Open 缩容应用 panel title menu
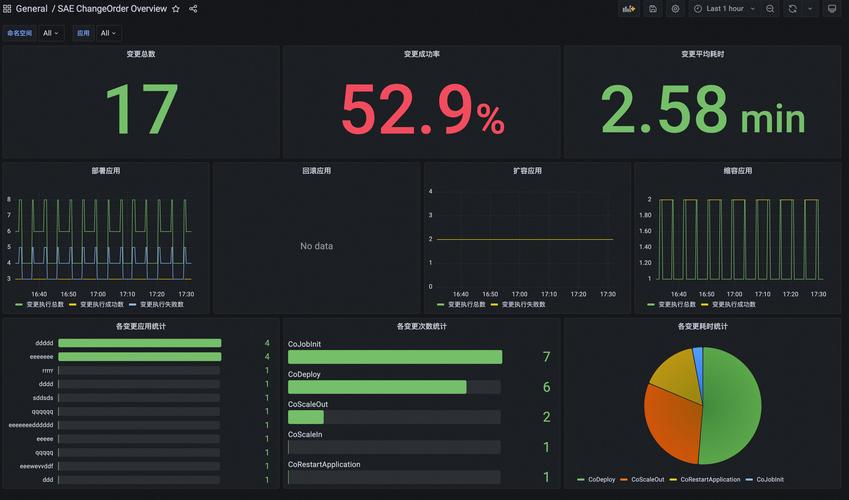 [x=737, y=171]
